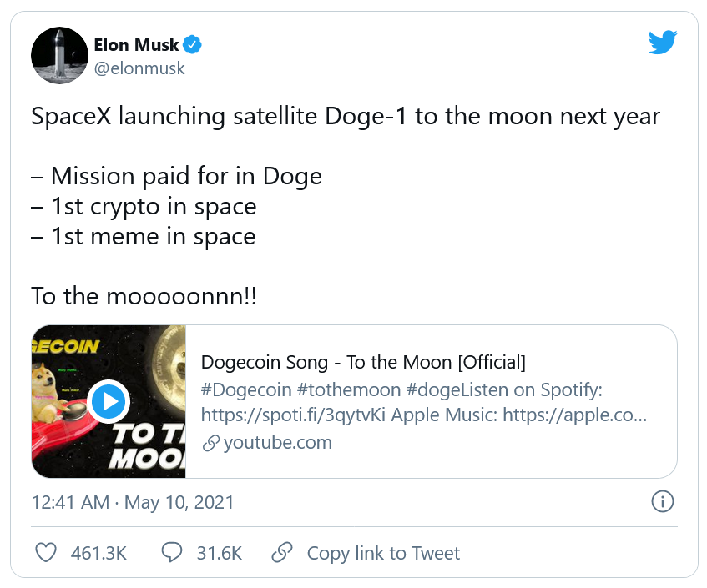707x588 pixels.
Task: Click the Twitter bird logo
Action: coord(663,42)
